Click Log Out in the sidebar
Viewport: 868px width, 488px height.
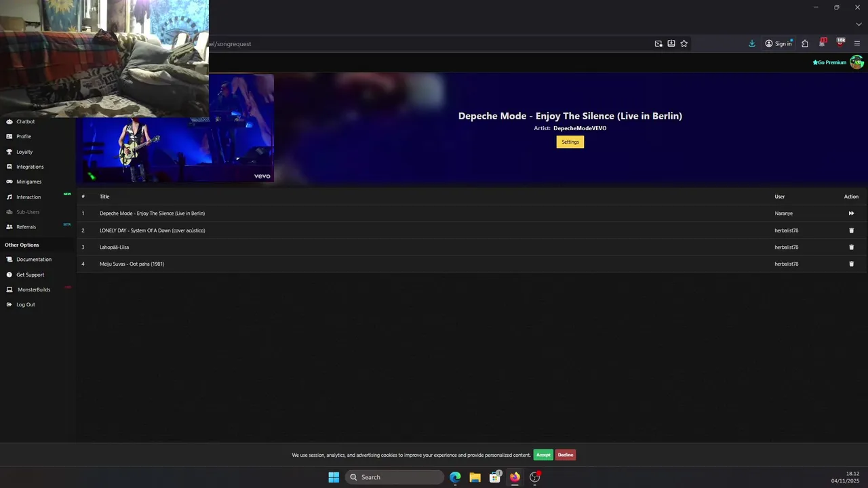click(26, 304)
